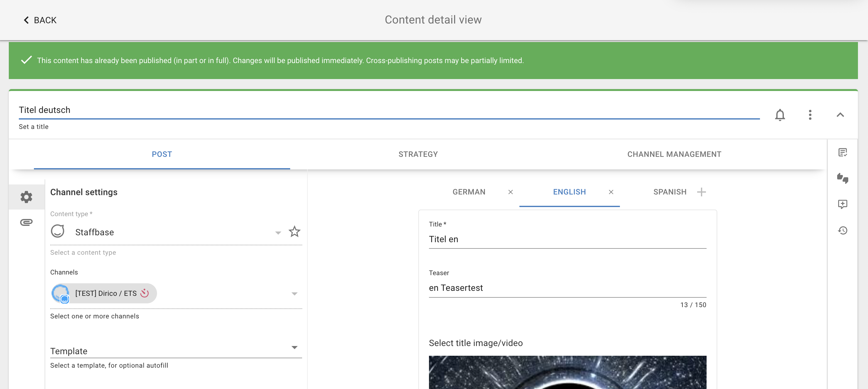Add Spanish language with plus icon
The image size is (868, 389).
coord(701,192)
